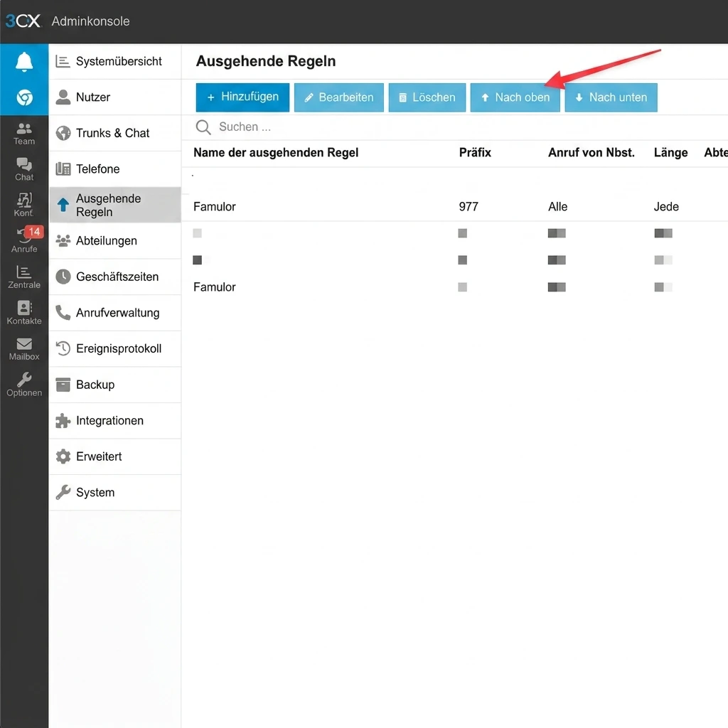Open the Chat section
Viewport: 728px width, 728px height.
(x=24, y=169)
